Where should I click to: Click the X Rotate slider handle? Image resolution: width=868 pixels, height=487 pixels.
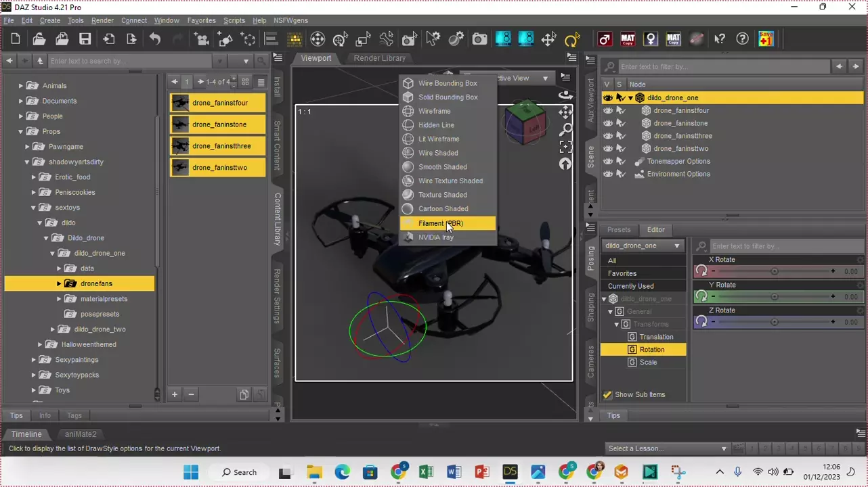(774, 271)
